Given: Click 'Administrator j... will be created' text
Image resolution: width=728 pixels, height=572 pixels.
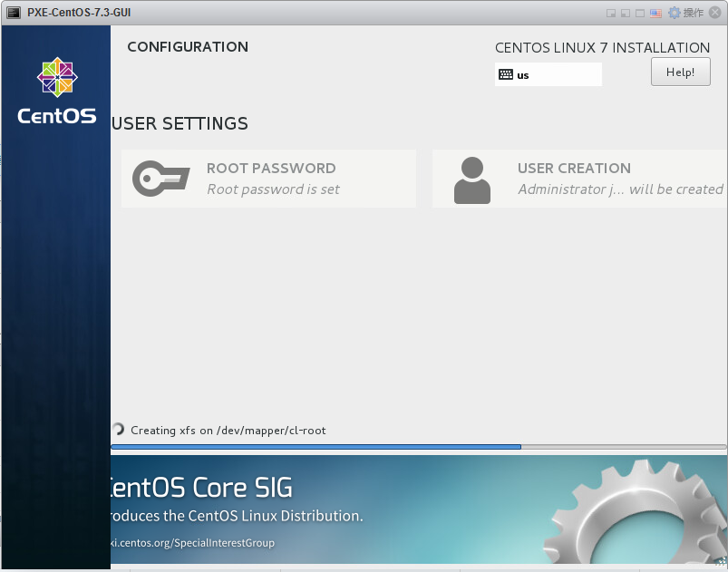Looking at the screenshot, I should 620,189.
